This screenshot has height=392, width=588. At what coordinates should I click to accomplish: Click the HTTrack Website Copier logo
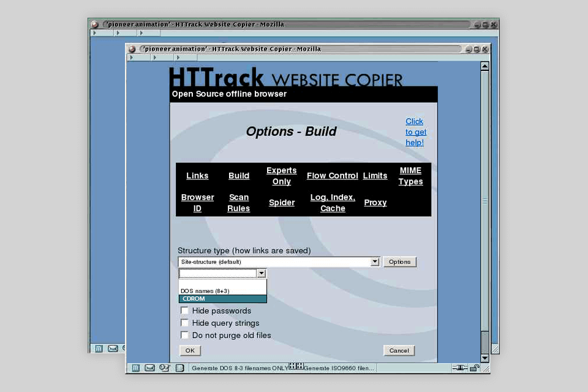click(286, 77)
